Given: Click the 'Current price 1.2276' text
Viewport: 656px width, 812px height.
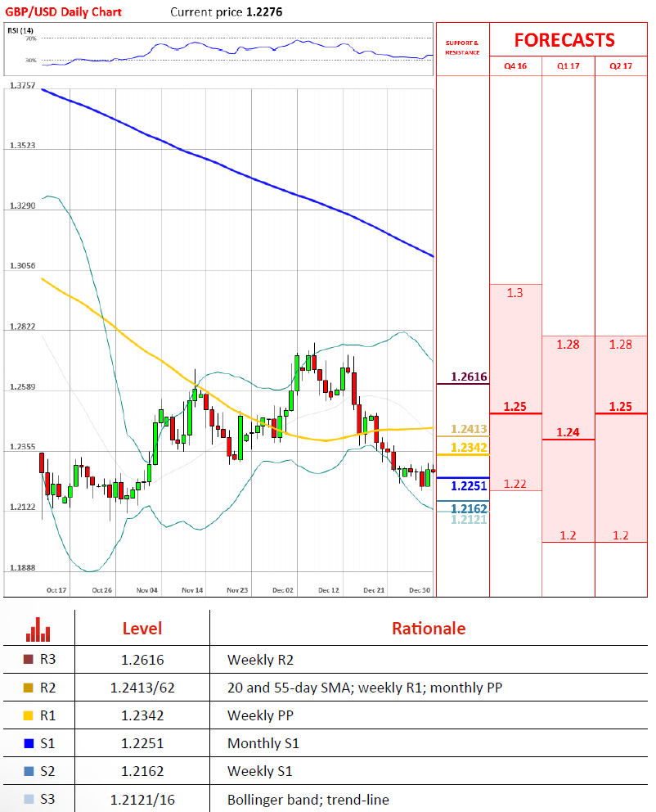Looking at the screenshot, I should coord(227,12).
